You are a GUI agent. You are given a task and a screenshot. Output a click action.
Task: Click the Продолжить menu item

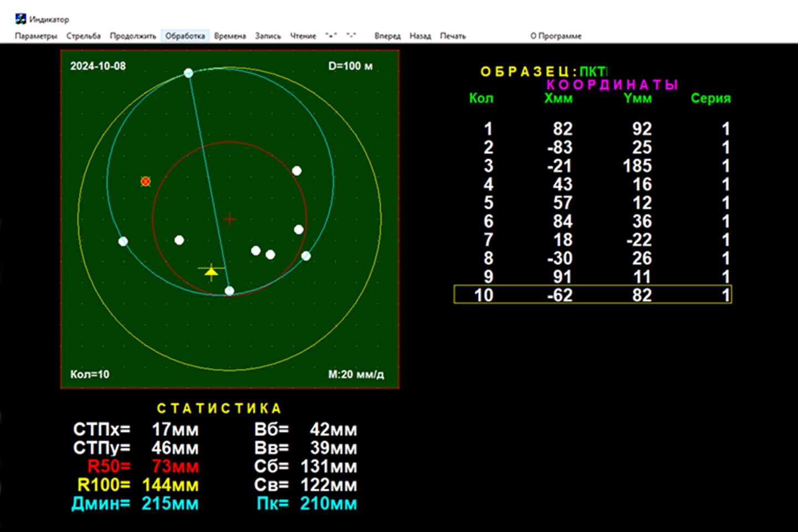(x=133, y=36)
